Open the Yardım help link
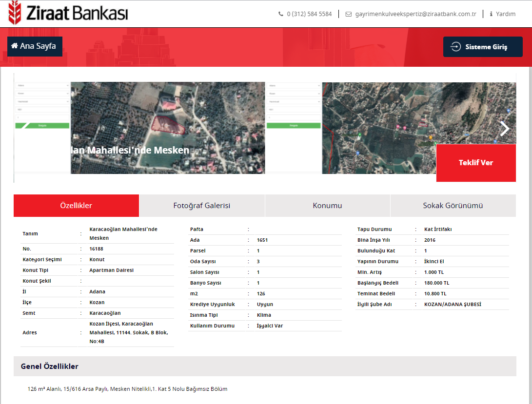The image size is (532, 404). (x=506, y=14)
